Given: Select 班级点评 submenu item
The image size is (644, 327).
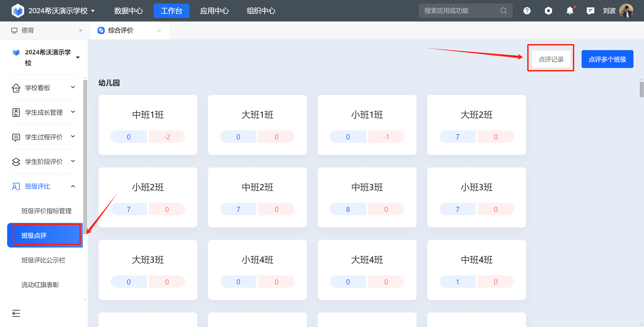Looking at the screenshot, I should click(x=45, y=235).
